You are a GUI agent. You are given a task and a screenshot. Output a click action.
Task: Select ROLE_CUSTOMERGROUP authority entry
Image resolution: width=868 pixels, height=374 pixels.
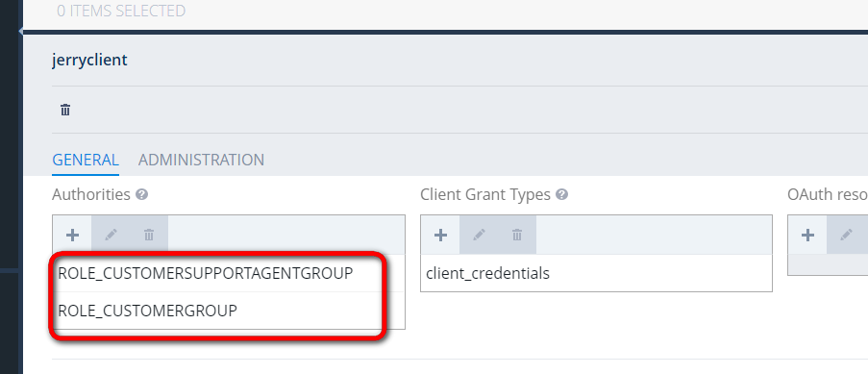[x=229, y=311]
